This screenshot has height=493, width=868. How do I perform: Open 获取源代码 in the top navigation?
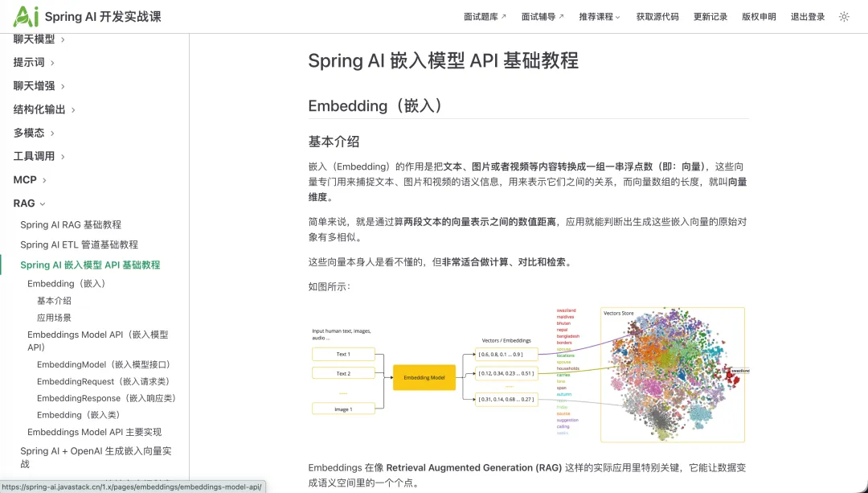(657, 17)
